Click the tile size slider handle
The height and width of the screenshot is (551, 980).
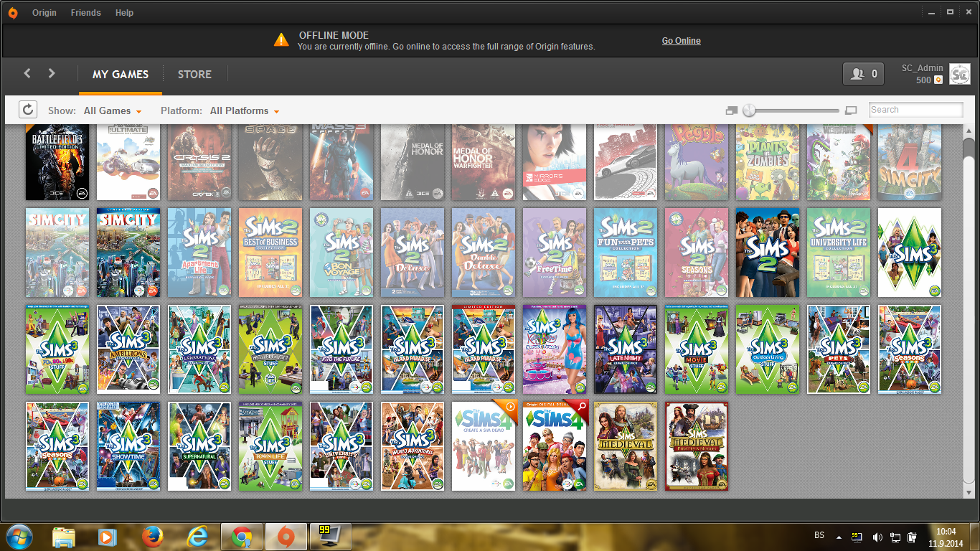coord(749,110)
